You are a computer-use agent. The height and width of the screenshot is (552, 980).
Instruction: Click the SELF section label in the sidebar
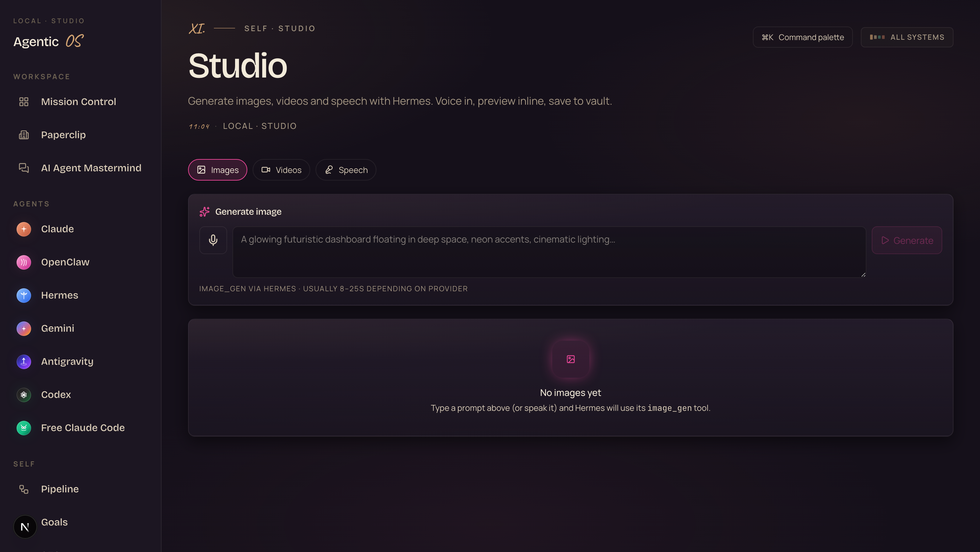(x=24, y=464)
